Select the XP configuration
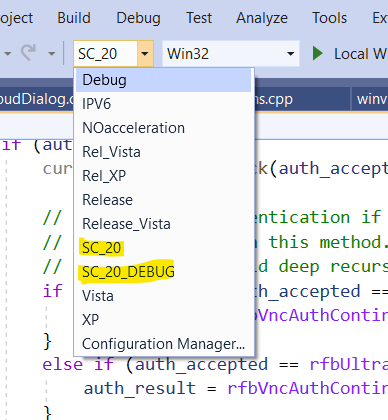Image resolution: width=388 pixels, height=420 pixels. point(163,320)
